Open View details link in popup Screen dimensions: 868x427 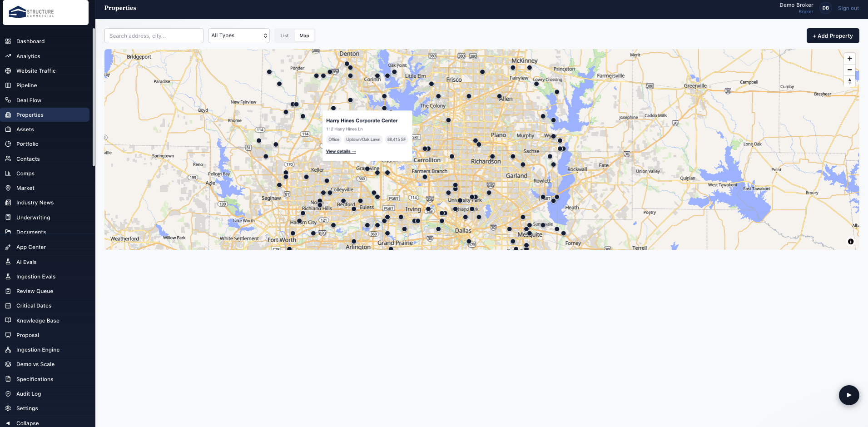click(x=341, y=151)
